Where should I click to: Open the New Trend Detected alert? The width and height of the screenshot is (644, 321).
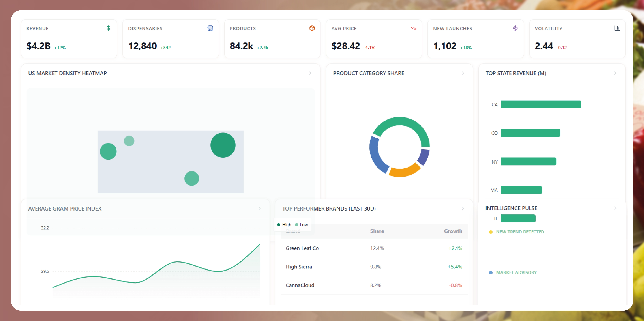(x=520, y=232)
